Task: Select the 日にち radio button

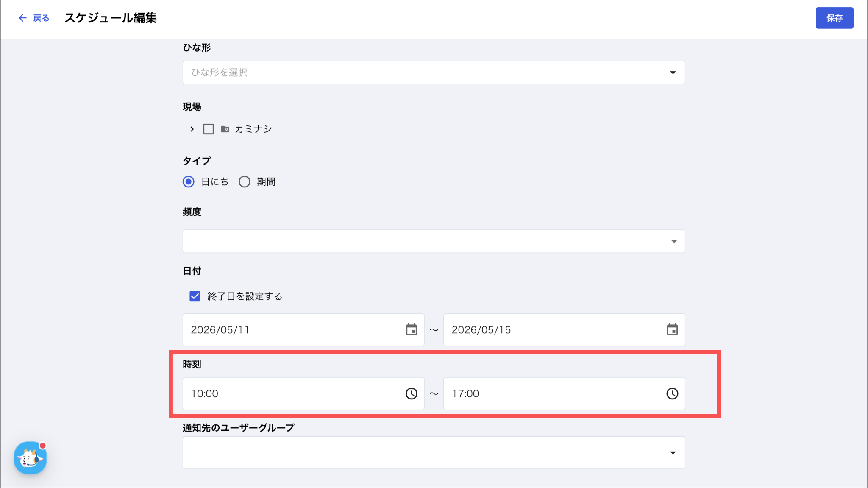Action: click(189, 181)
